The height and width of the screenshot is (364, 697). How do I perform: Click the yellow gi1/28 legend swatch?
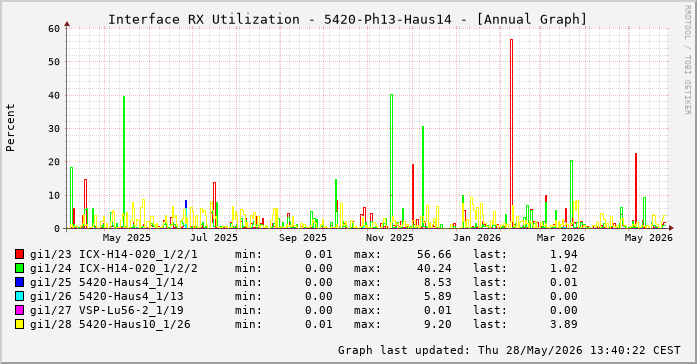pyautogui.click(x=19, y=324)
